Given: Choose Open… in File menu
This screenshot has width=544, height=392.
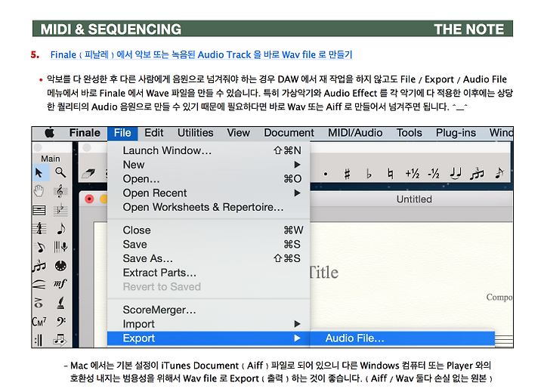Looking at the screenshot, I should [x=209, y=179].
